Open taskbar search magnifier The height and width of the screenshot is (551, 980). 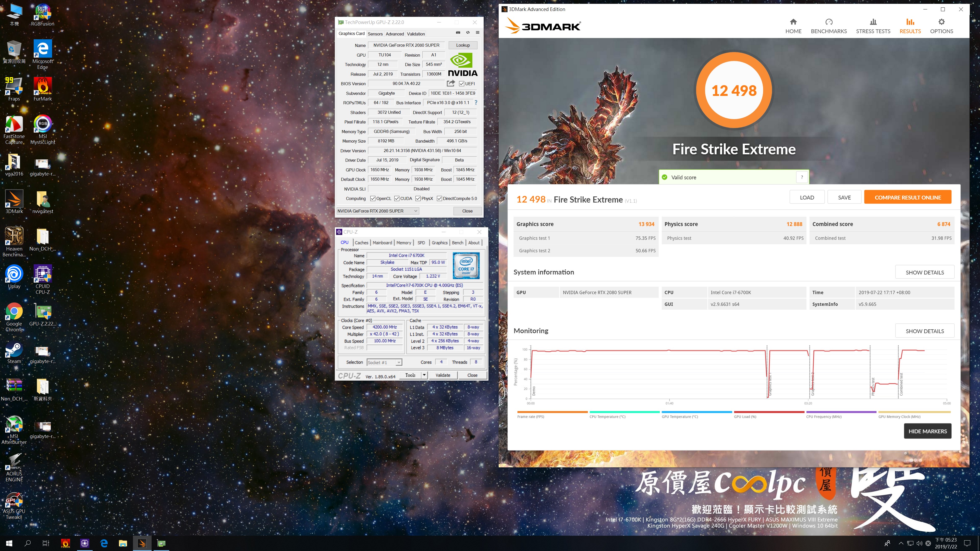pyautogui.click(x=27, y=543)
